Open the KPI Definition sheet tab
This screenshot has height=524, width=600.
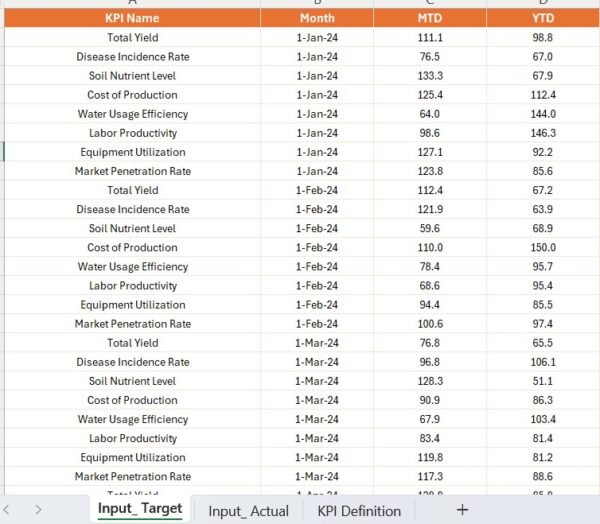(359, 511)
